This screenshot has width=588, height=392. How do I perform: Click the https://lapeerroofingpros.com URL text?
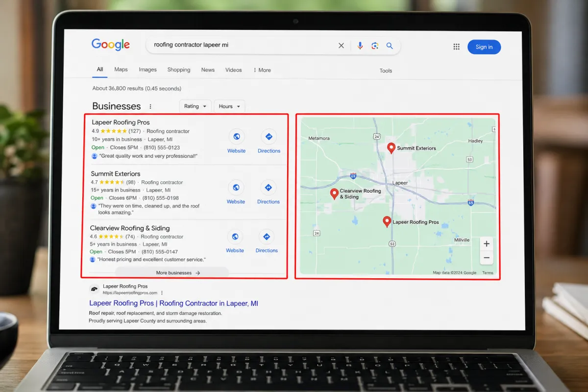[x=130, y=293]
